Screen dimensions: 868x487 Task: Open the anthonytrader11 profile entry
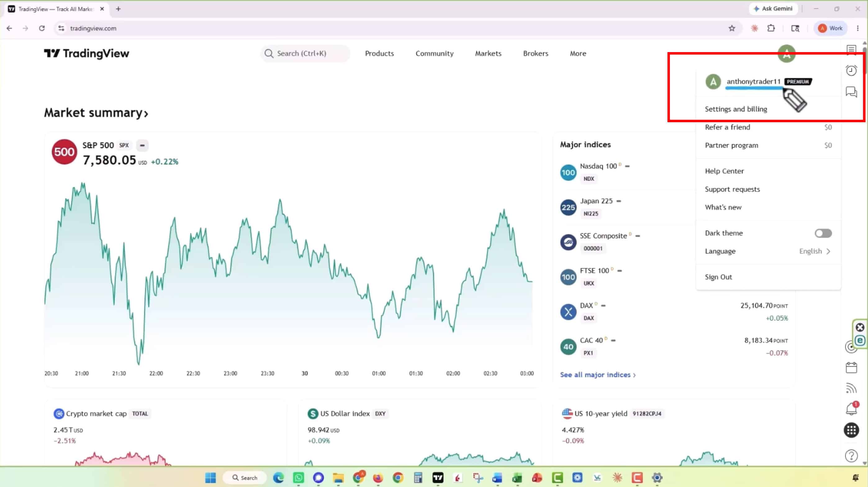coord(768,82)
